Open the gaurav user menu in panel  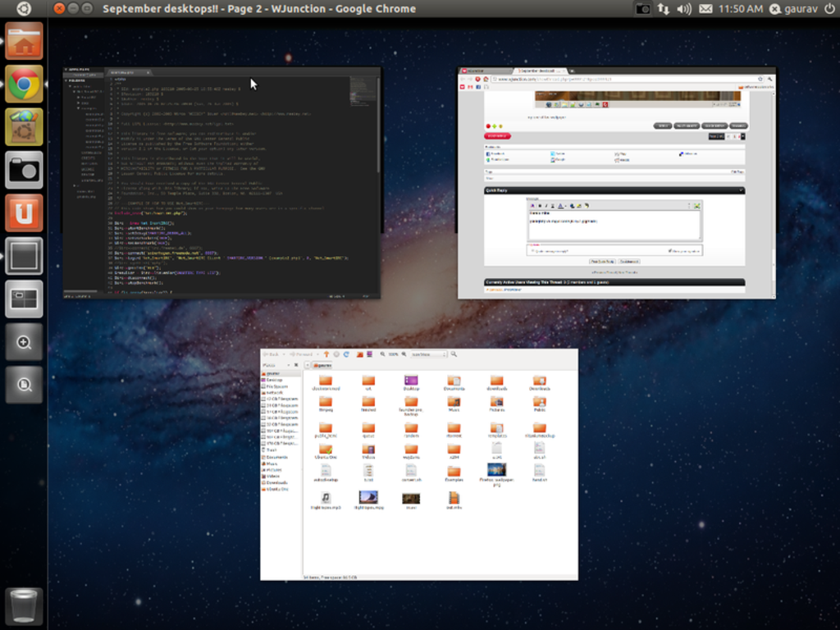[x=794, y=8]
